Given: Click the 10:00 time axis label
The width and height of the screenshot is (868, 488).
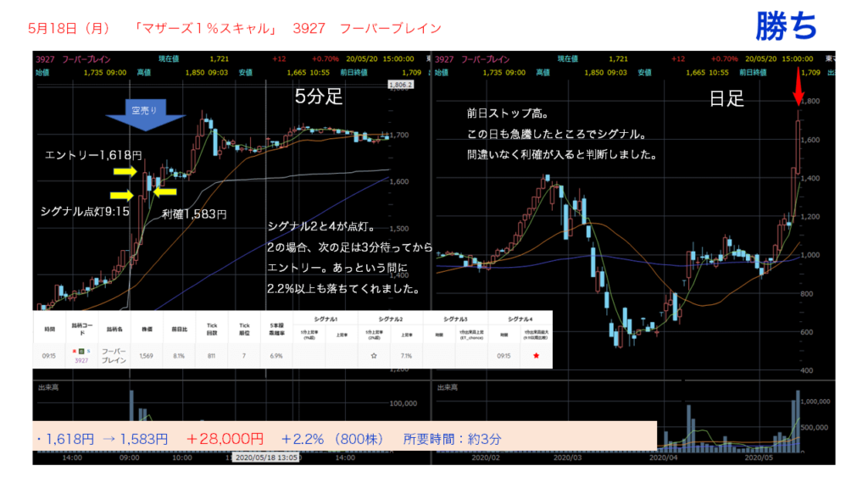Looking at the screenshot, I should tap(182, 457).
